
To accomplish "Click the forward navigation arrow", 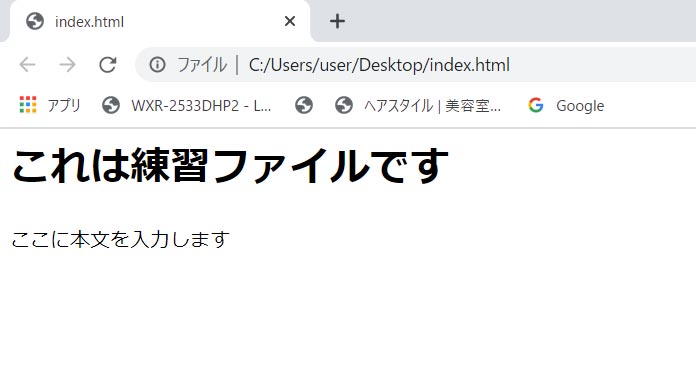I will point(67,65).
